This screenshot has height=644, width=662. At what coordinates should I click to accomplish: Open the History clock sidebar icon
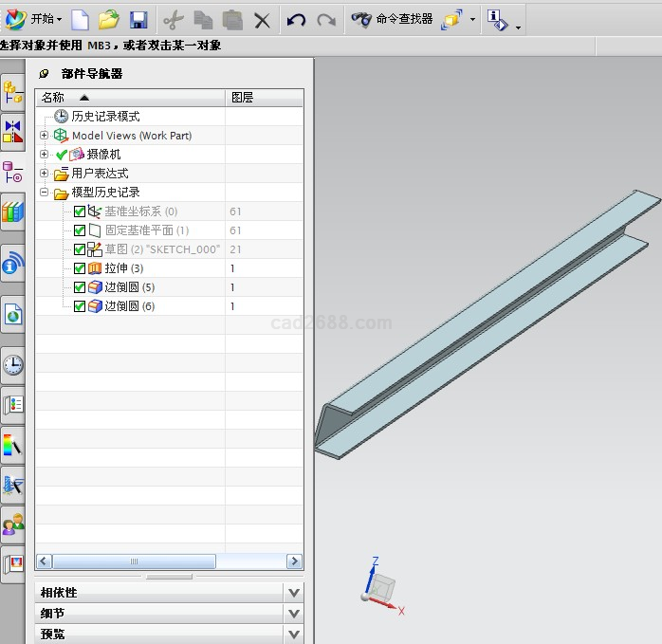[x=13, y=365]
